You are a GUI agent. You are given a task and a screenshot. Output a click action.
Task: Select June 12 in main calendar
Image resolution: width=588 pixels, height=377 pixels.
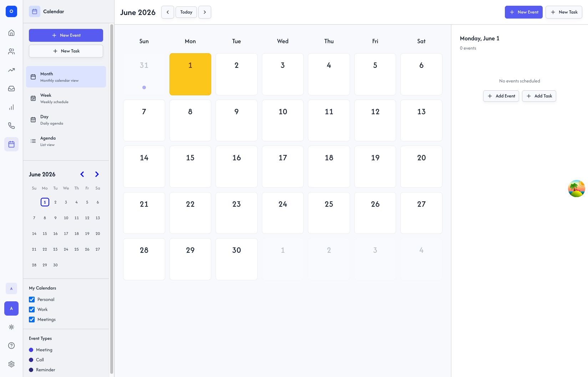(375, 120)
